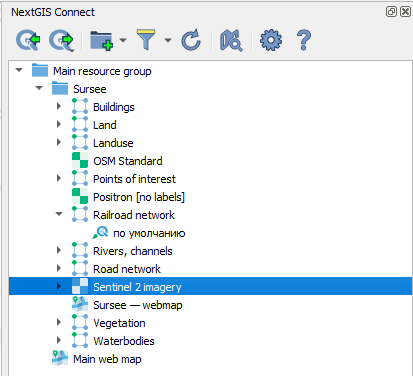
Task: Expand the Road network node
Action: [59, 268]
